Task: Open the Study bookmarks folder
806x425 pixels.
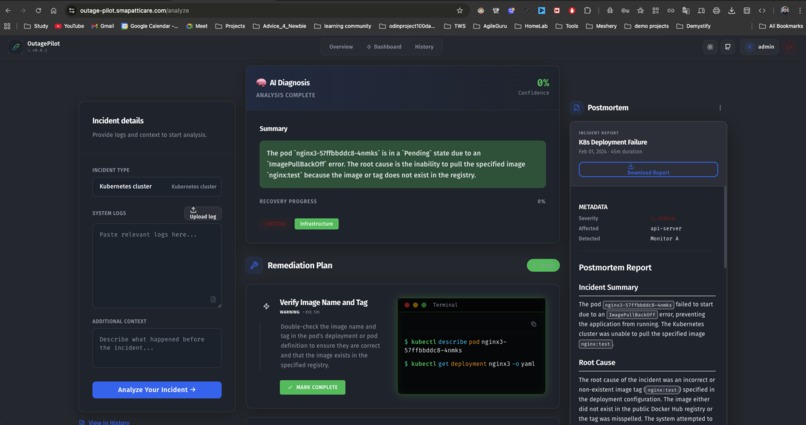Action: click(x=36, y=26)
